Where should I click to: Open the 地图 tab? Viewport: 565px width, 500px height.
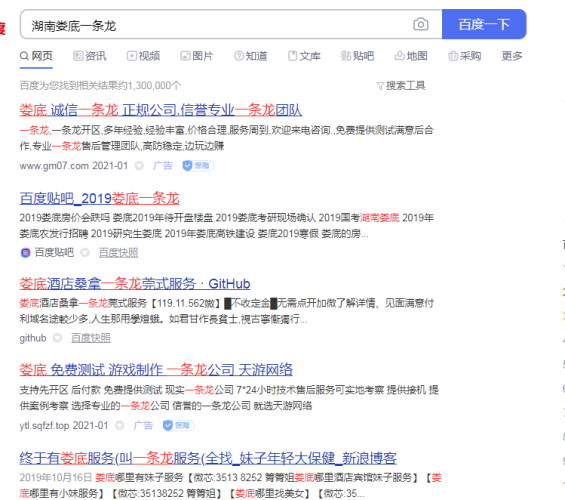tap(411, 56)
